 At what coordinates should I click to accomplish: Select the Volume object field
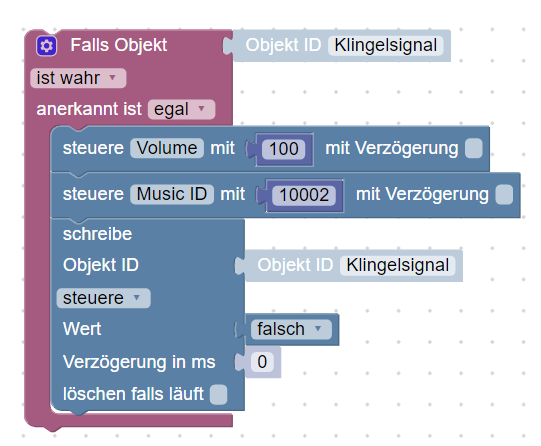(x=167, y=148)
